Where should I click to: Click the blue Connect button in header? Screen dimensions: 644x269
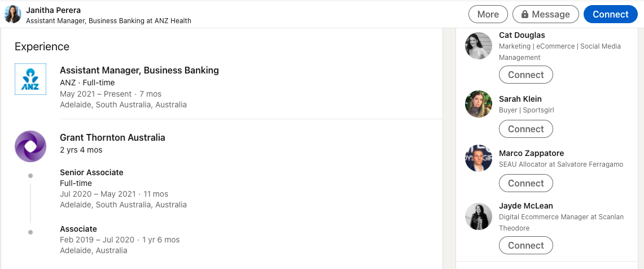610,14
